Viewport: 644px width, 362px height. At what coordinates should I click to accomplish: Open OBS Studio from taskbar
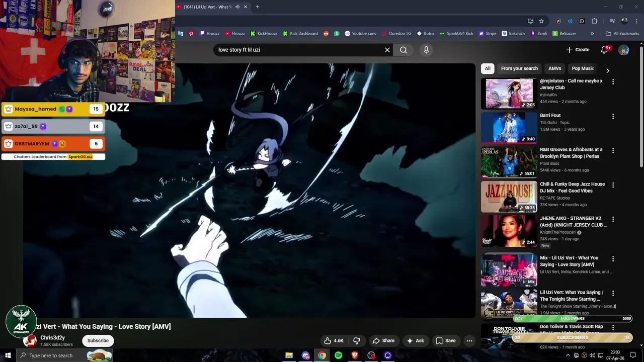click(x=371, y=355)
